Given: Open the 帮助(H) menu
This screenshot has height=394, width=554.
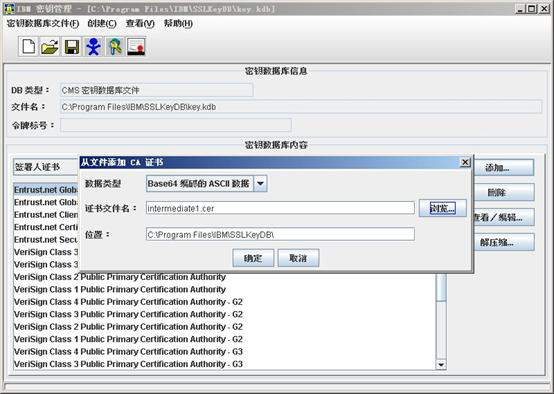Looking at the screenshot, I should (178, 24).
